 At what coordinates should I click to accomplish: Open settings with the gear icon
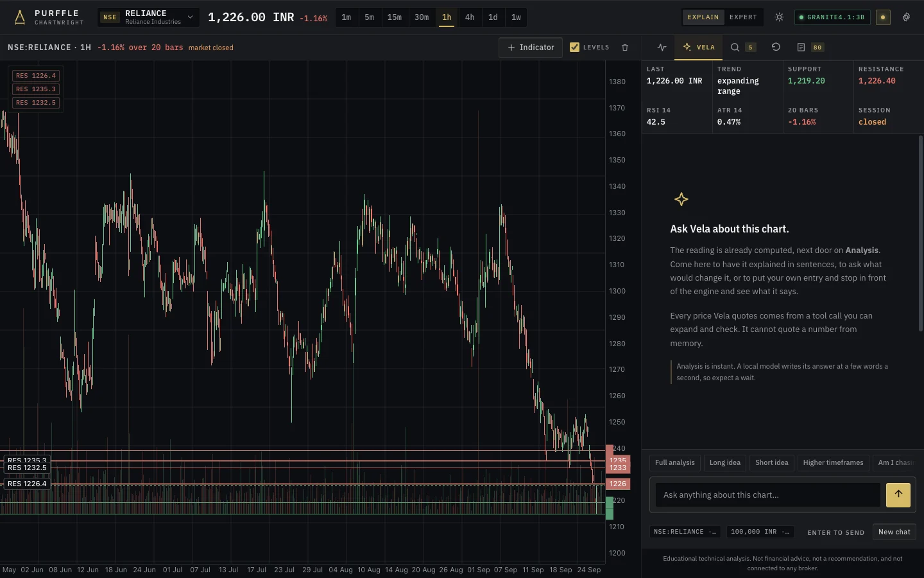(906, 17)
